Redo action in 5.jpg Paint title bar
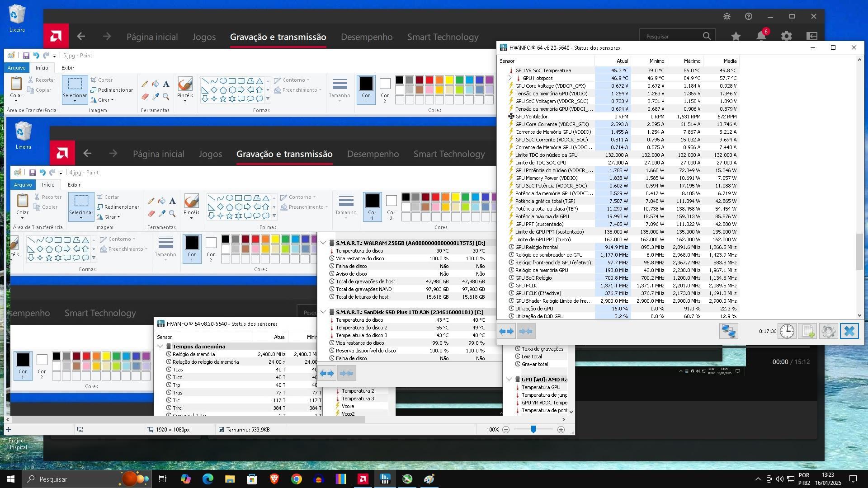The image size is (868, 488). (x=46, y=56)
